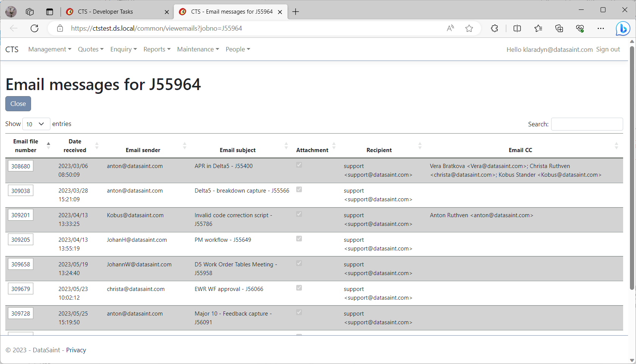636x364 pixels.
Task: Click the browser profile avatar icon
Action: click(11, 12)
